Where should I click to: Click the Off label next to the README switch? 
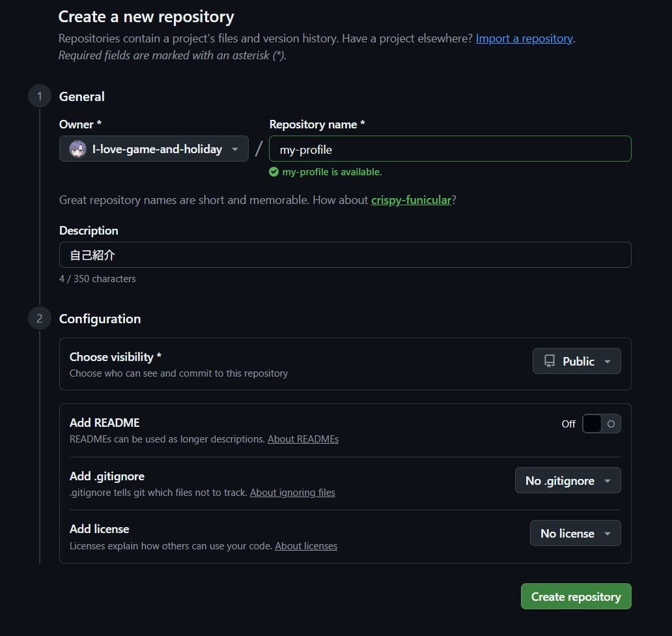(568, 424)
